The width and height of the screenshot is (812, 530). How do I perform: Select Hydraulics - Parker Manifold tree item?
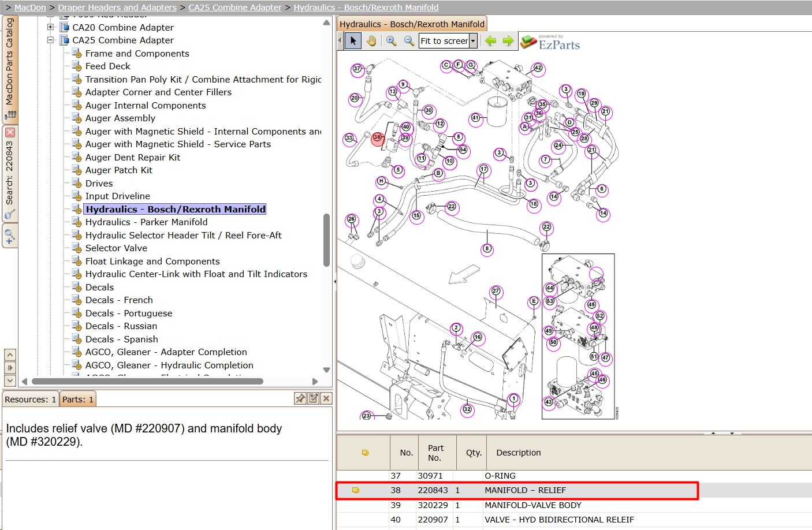146,222
